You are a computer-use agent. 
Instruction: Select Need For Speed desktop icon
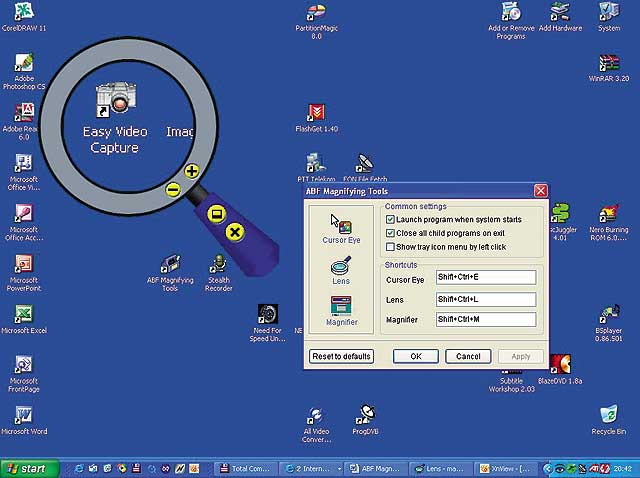(267, 323)
